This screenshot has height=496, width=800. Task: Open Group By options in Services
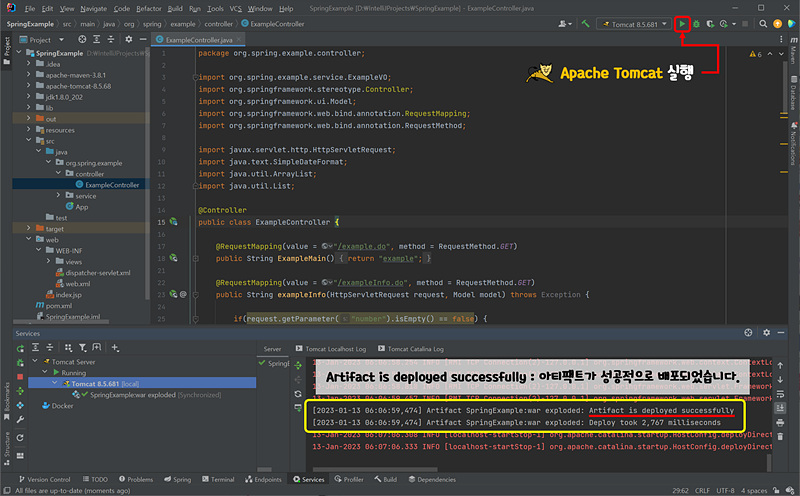point(68,348)
